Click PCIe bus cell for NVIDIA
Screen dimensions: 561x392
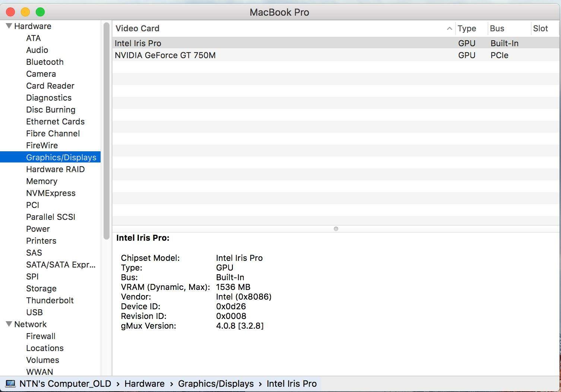(500, 55)
